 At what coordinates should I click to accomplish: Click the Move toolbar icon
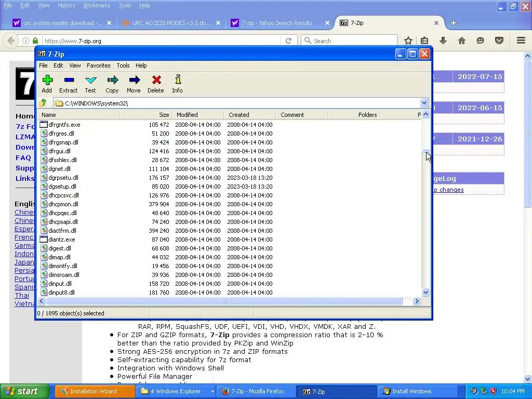click(x=135, y=80)
